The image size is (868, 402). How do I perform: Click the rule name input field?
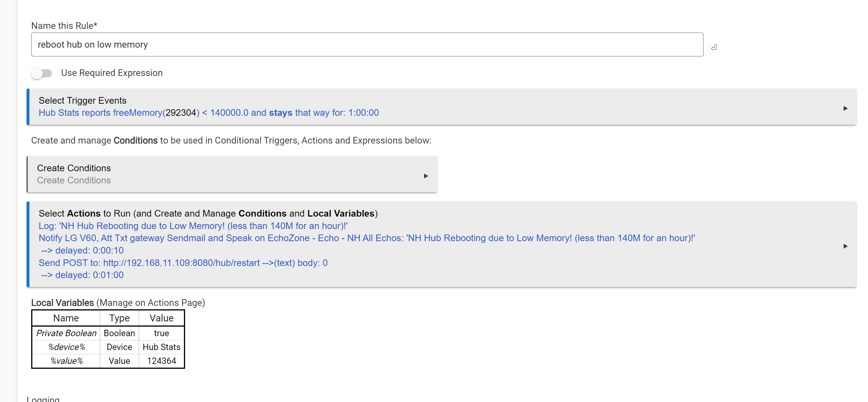point(367,44)
